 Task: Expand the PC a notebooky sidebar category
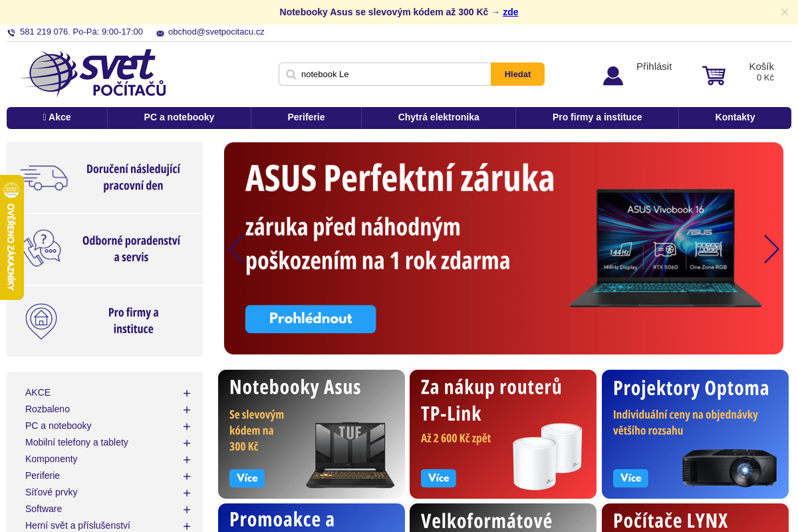[187, 427]
